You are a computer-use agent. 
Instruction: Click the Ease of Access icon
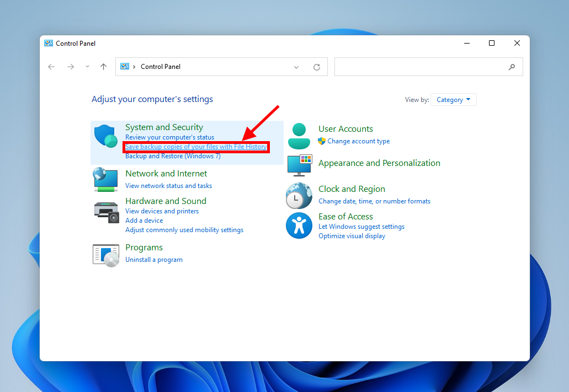click(x=299, y=225)
